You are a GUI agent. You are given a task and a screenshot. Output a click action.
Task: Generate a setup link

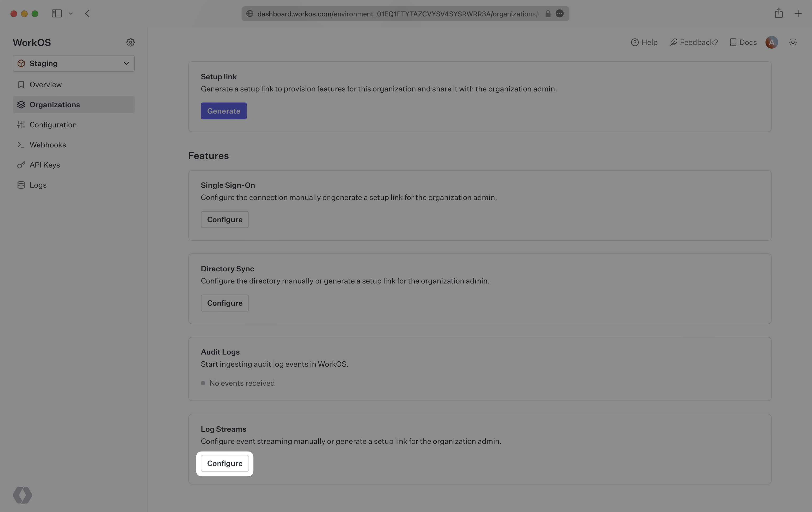point(224,111)
